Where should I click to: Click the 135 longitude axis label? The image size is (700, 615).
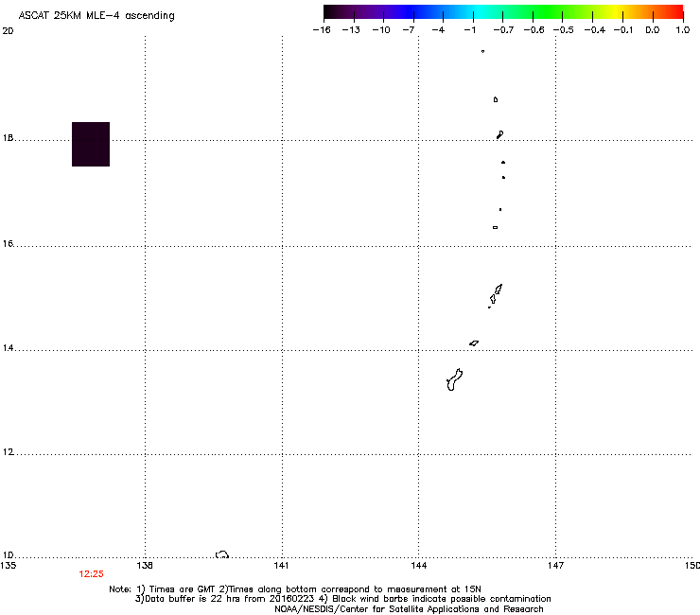pos(9,566)
